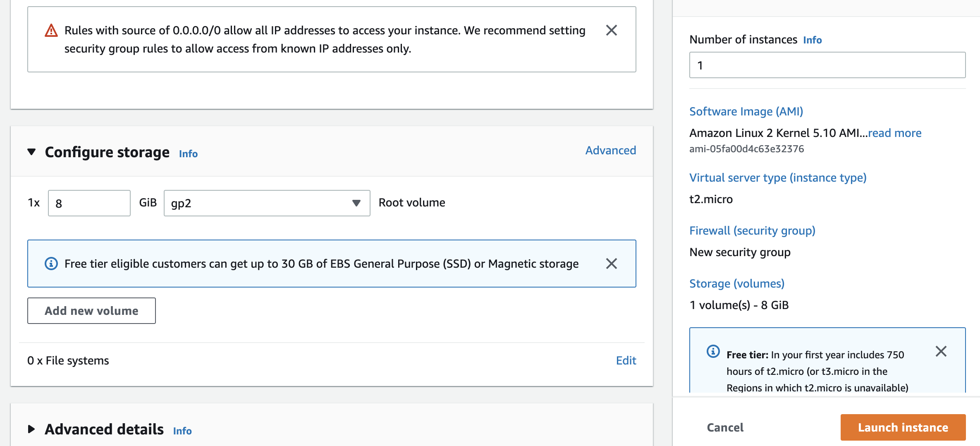The image size is (980, 446).
Task: Click the 0 x File systems text
Action: tap(68, 360)
